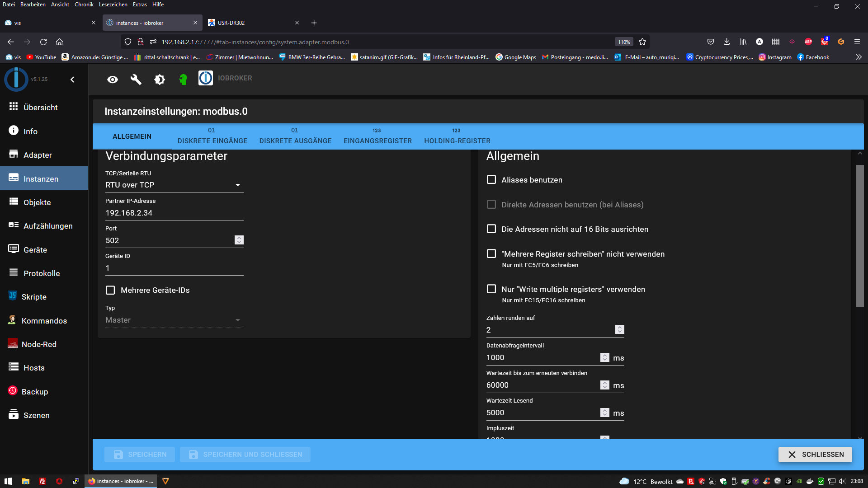Switch to the vis browser tab
The image size is (868, 488).
click(50, 23)
